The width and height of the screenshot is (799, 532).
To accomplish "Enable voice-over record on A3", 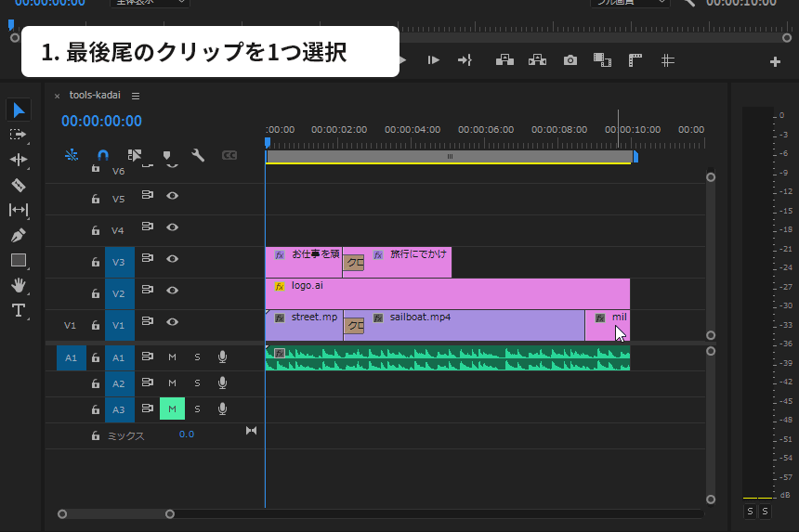I will pyautogui.click(x=222, y=409).
